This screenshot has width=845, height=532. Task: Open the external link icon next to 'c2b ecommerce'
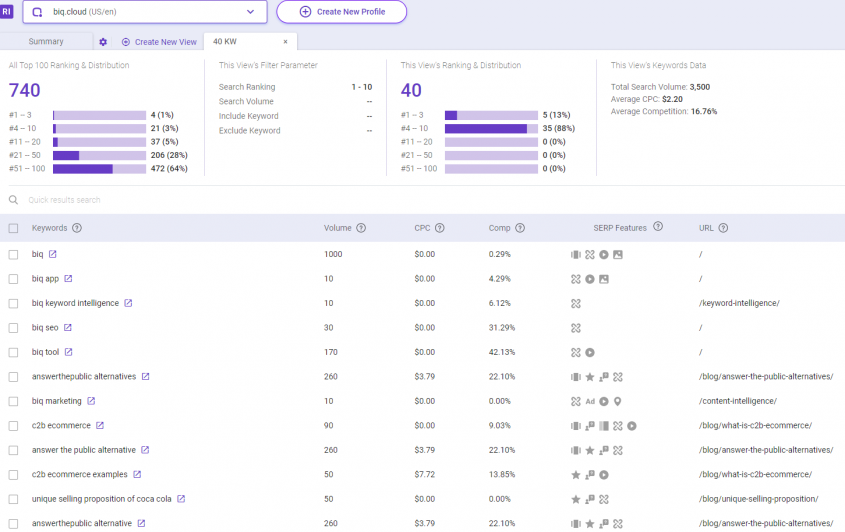(x=100, y=425)
